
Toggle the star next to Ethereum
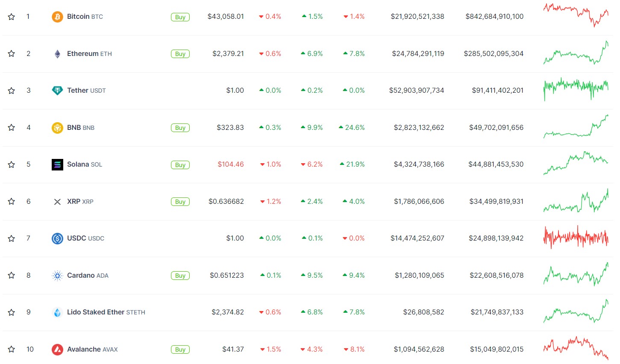[12, 53]
